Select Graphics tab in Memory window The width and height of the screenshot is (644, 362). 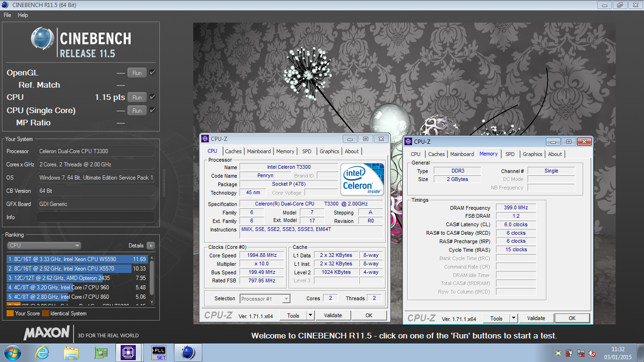(532, 154)
